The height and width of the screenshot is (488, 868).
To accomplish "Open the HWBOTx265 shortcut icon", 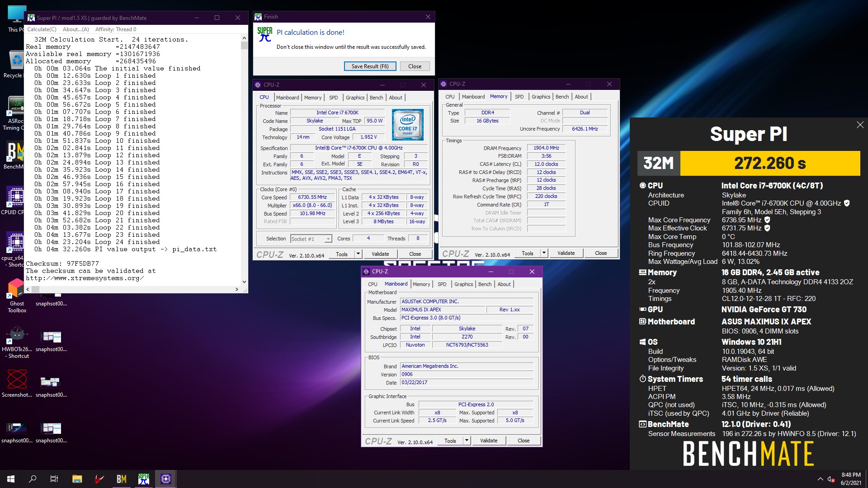I will (x=17, y=343).
